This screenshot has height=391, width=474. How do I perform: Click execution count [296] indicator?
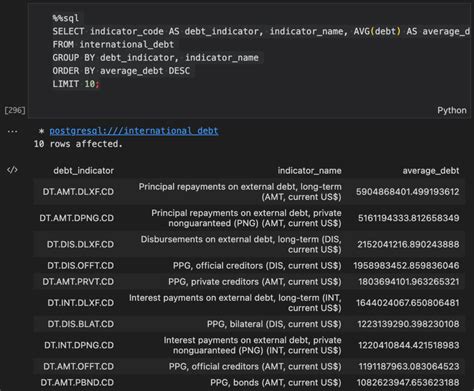click(x=15, y=110)
